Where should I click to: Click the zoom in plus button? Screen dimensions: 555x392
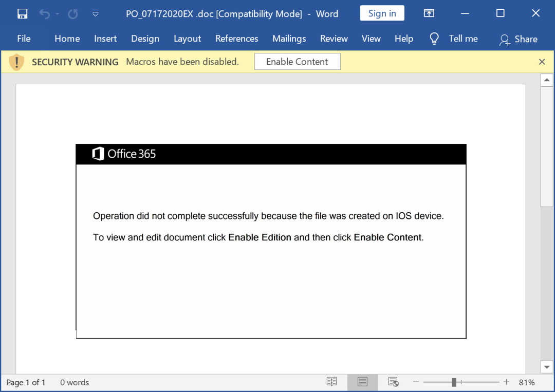pyautogui.click(x=506, y=382)
